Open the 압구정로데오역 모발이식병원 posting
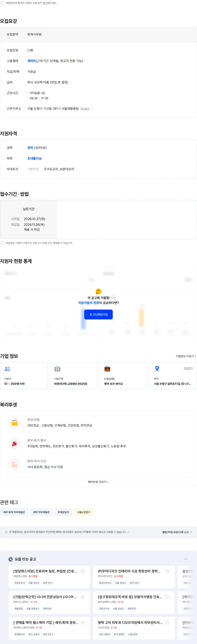This screenshot has width=197, height=644. 130,597
